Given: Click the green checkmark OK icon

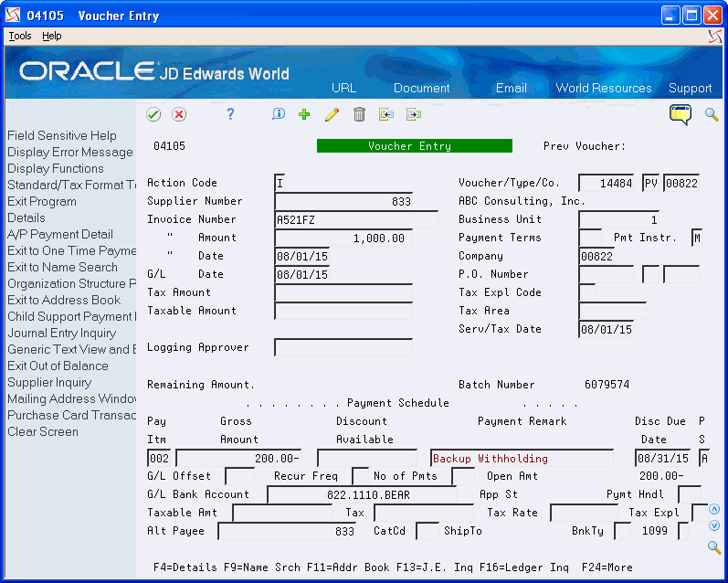Looking at the screenshot, I should (x=153, y=114).
